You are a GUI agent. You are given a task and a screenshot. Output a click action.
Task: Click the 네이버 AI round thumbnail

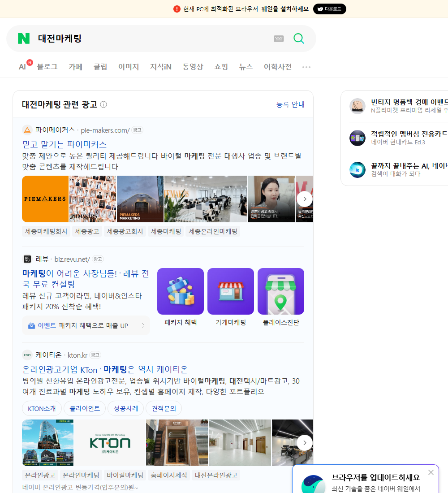[x=358, y=170]
